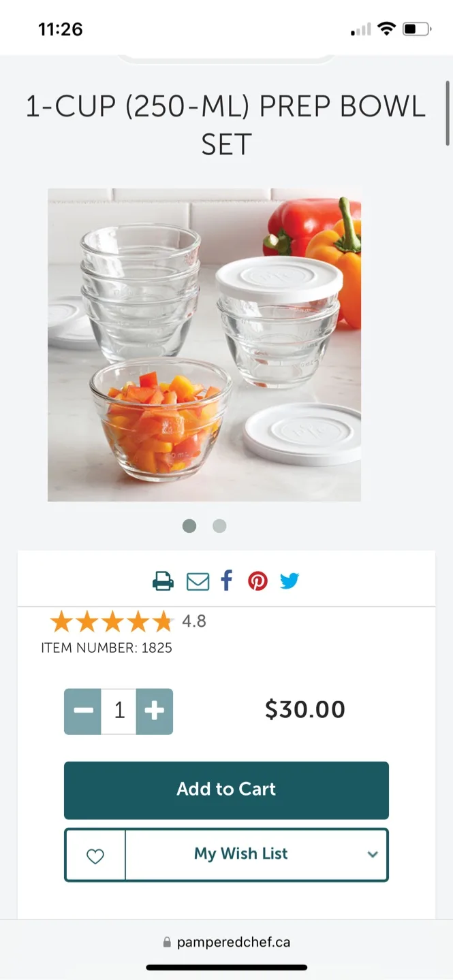Viewport: 453px width, 980px height.
Task: Decrease quantity with minus button
Action: (83, 711)
